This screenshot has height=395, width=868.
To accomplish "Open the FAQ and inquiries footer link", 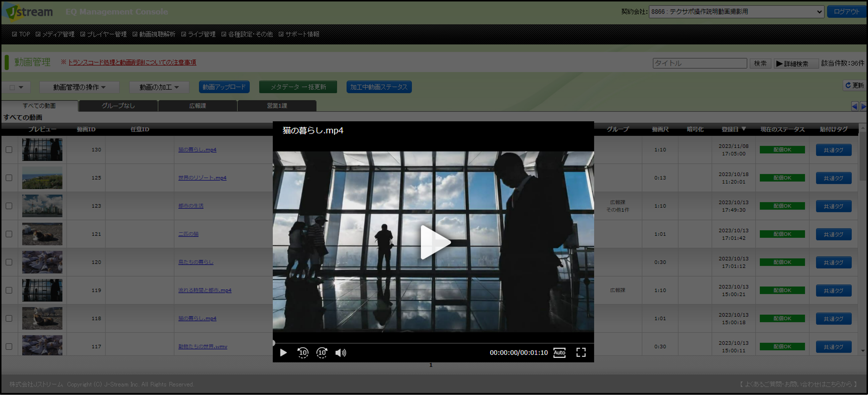I will (798, 384).
